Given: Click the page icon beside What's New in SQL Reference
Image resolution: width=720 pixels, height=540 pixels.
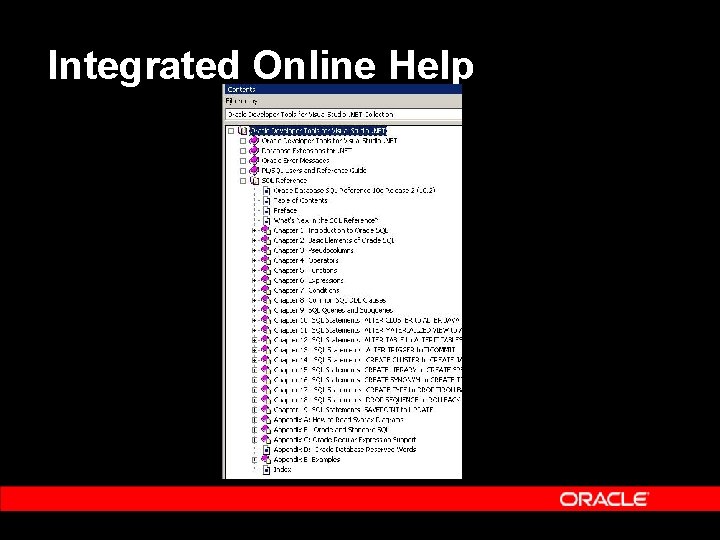Looking at the screenshot, I should click(266, 221).
